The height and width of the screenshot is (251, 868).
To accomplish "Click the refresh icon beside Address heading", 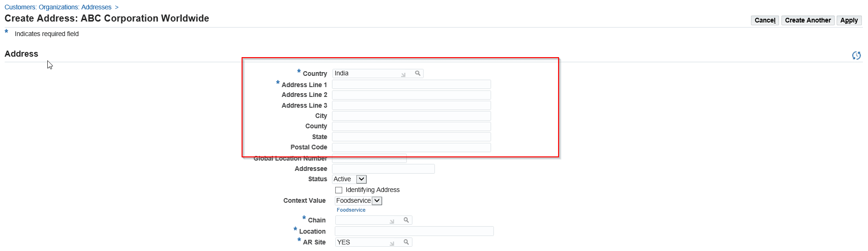I will (x=856, y=55).
